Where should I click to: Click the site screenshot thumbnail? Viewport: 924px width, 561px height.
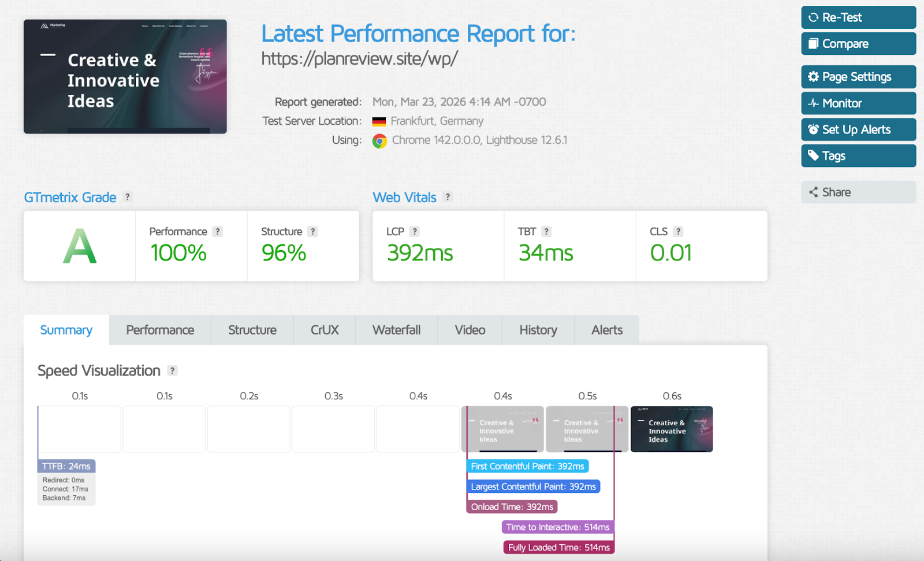(x=125, y=77)
